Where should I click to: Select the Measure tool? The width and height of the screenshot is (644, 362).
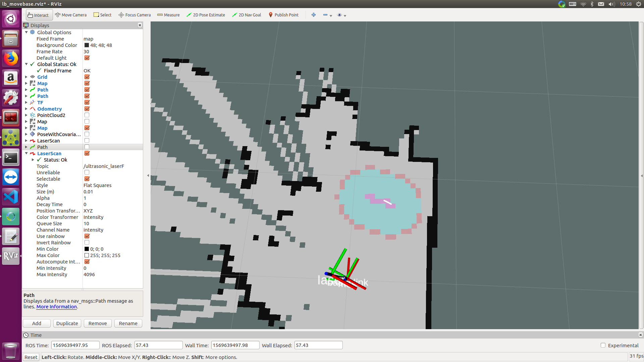pyautogui.click(x=168, y=15)
